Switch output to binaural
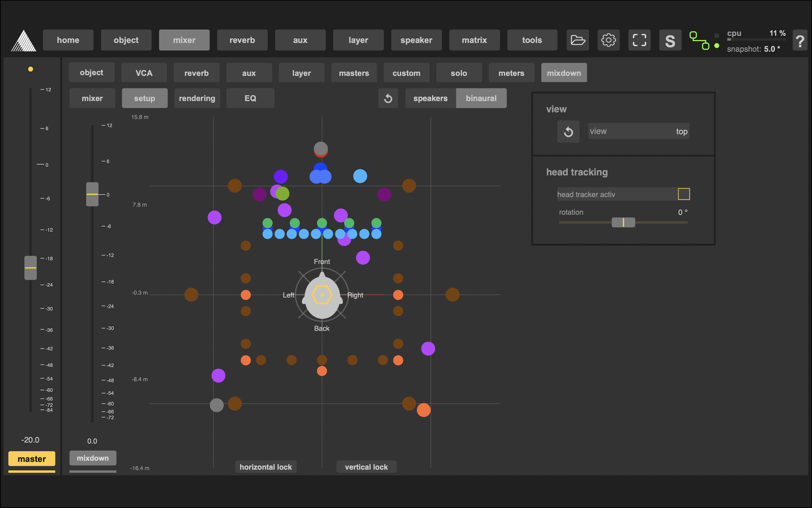812x508 pixels. click(481, 98)
